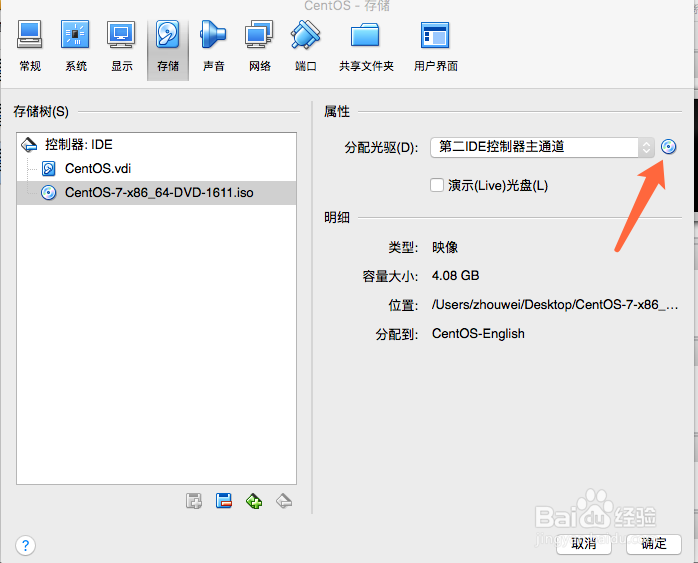
Task: Click the 映像 type value
Action: [x=445, y=247]
